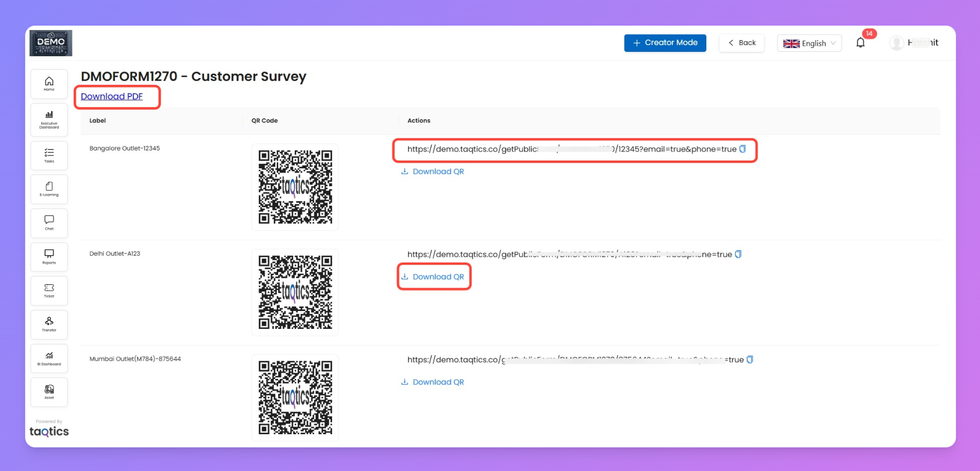Open the Ticket sidebar item
Image resolution: width=980 pixels, height=471 pixels.
tap(49, 290)
